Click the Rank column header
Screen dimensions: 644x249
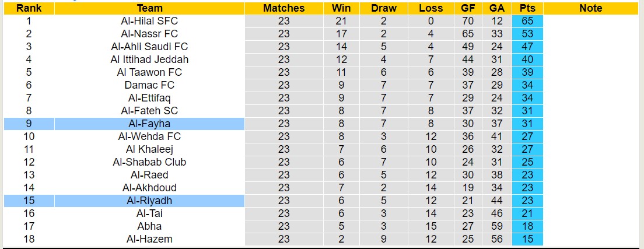click(29, 8)
